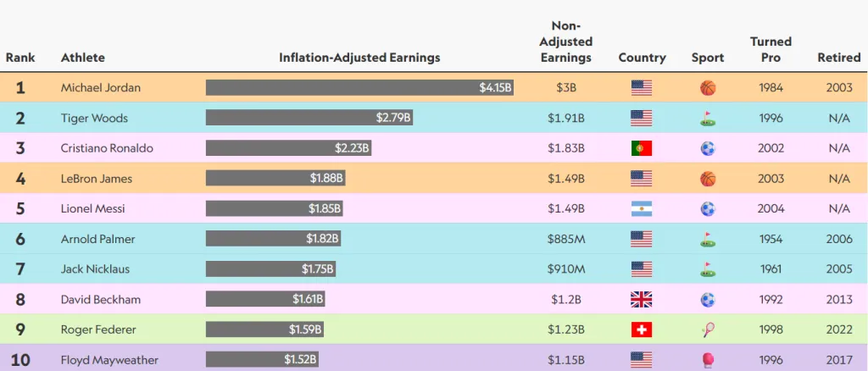The height and width of the screenshot is (371, 868).
Task: Click the Athlete column header
Action: pos(83,58)
